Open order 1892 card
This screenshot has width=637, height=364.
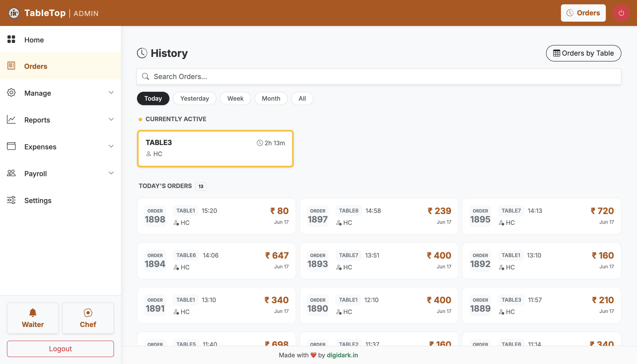tap(542, 261)
